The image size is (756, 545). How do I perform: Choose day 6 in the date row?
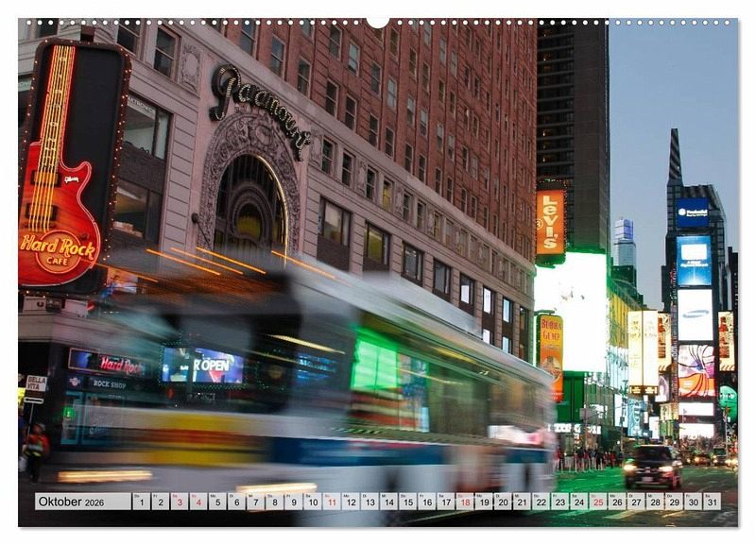pyautogui.click(x=236, y=502)
